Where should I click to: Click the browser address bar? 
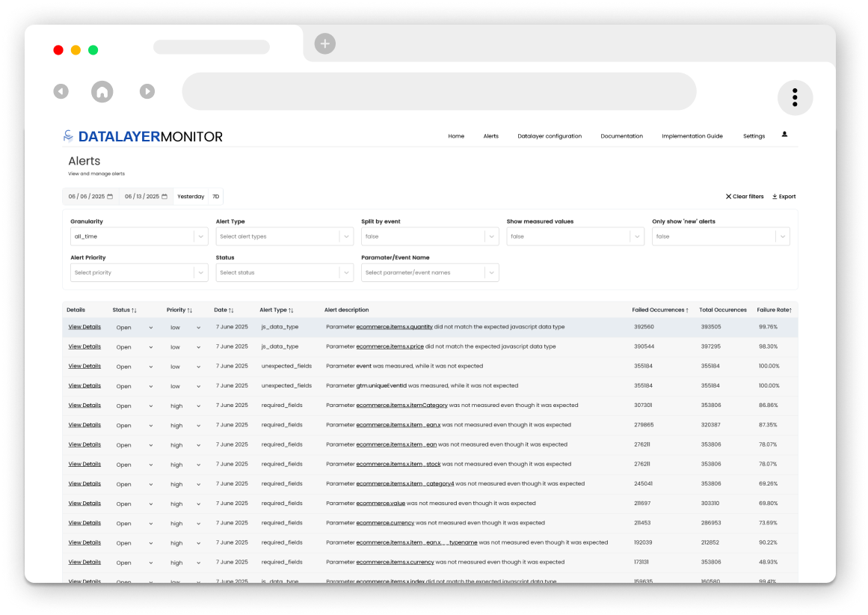(439, 91)
